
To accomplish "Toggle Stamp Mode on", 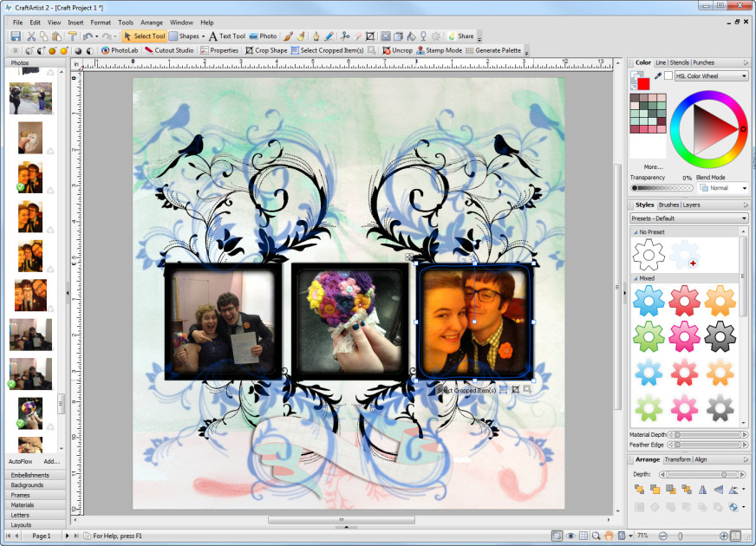I will (x=438, y=50).
